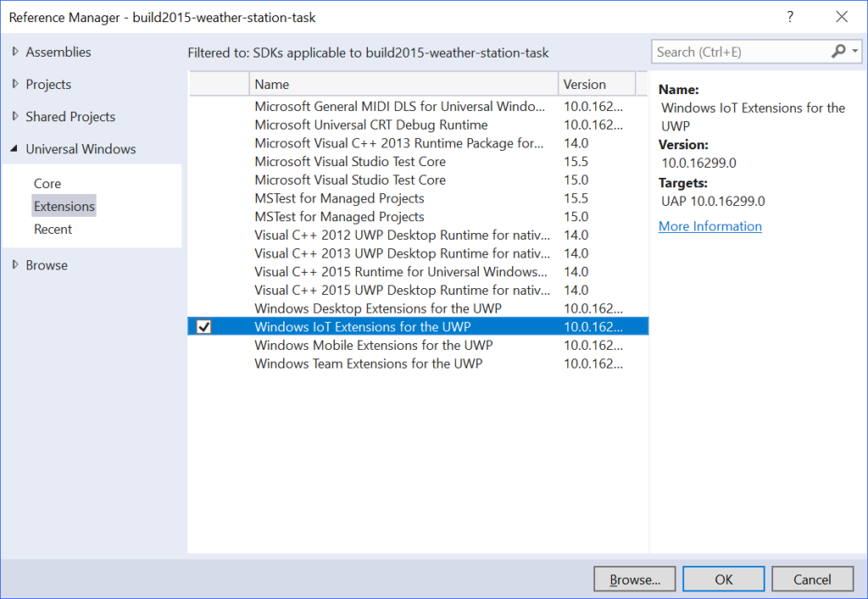Click the Cancel button

(x=812, y=579)
